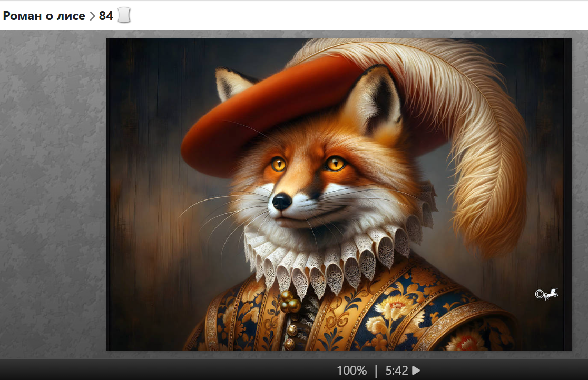Select page number 84 in the breadcrumb

(x=106, y=16)
